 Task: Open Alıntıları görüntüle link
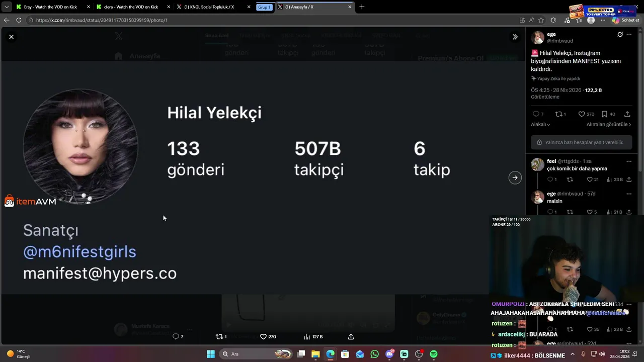[609, 125]
